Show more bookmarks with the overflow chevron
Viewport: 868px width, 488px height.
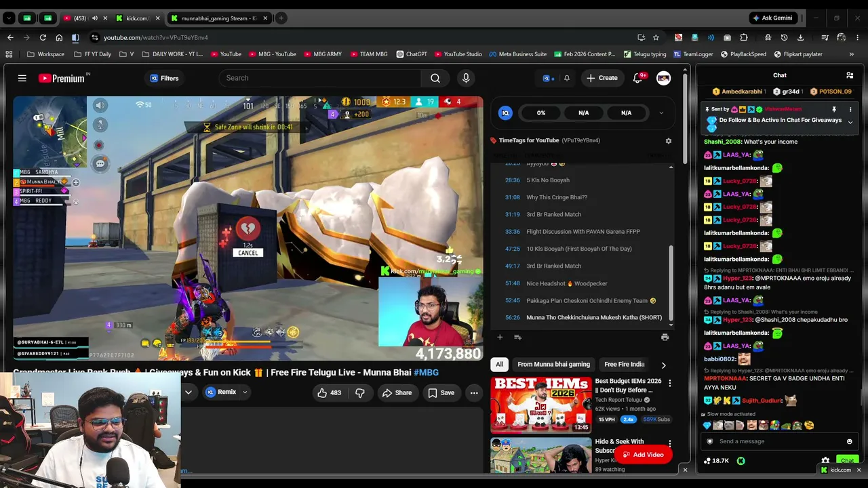(852, 54)
